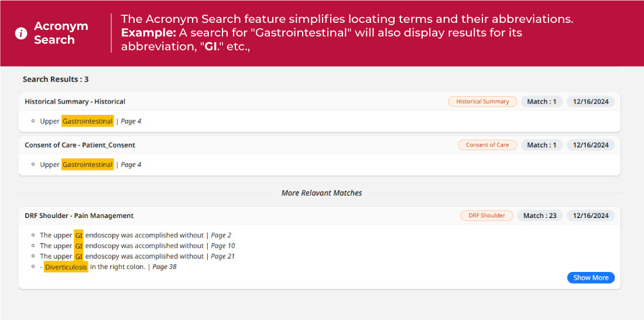Open the Consent of Care - Patient_Consent result title

[80, 145]
